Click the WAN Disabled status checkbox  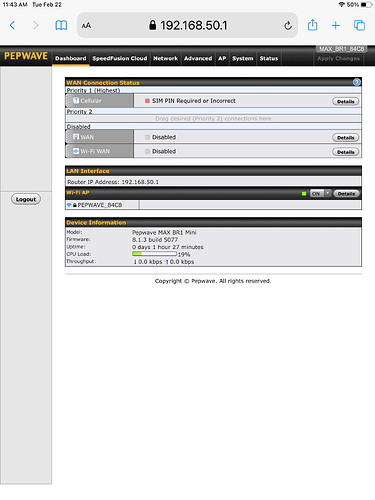(x=147, y=137)
